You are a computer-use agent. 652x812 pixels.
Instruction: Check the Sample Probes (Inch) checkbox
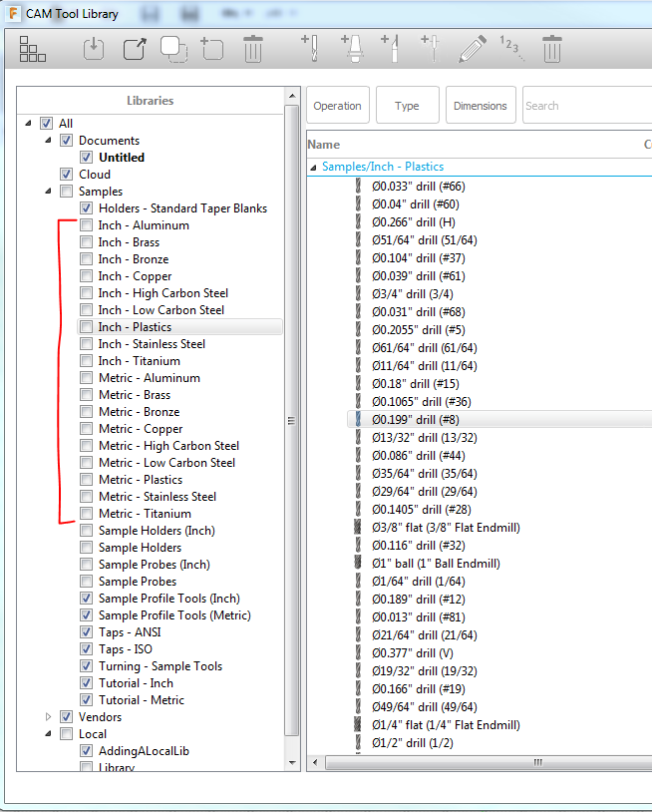[x=87, y=564]
